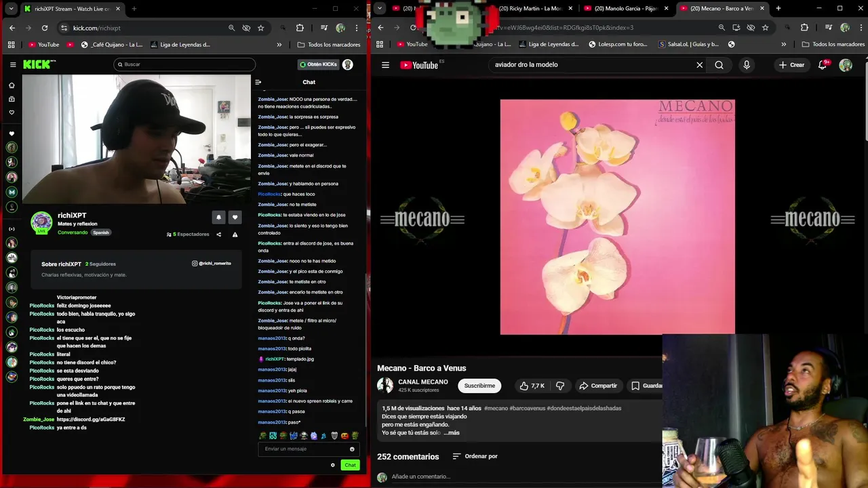Screen dimensions: 868x488
Task: Bookmark YouTube page with star icon
Action: 765,28
